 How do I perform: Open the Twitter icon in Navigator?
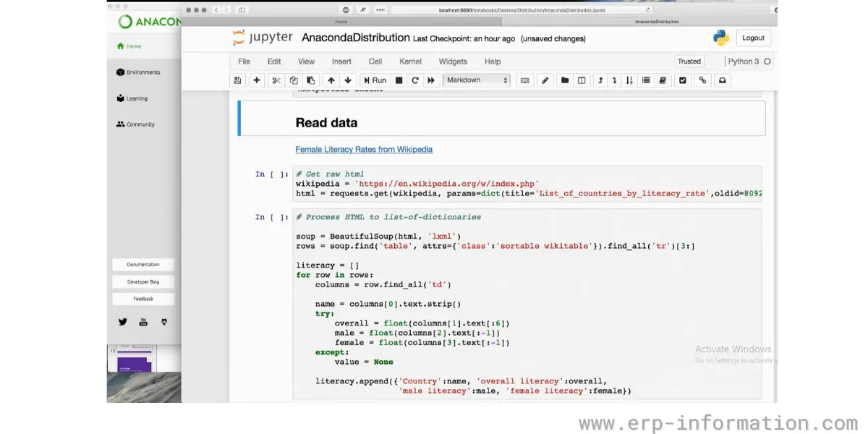pyautogui.click(x=122, y=322)
